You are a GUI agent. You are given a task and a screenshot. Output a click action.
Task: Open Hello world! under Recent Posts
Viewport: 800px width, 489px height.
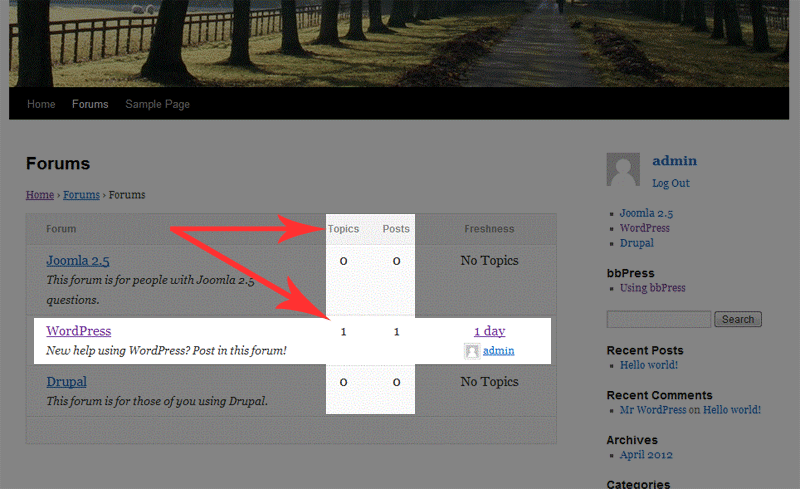tap(651, 365)
